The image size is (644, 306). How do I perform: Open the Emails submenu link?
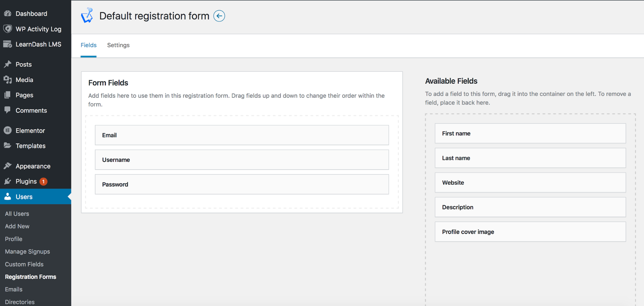[x=14, y=289]
